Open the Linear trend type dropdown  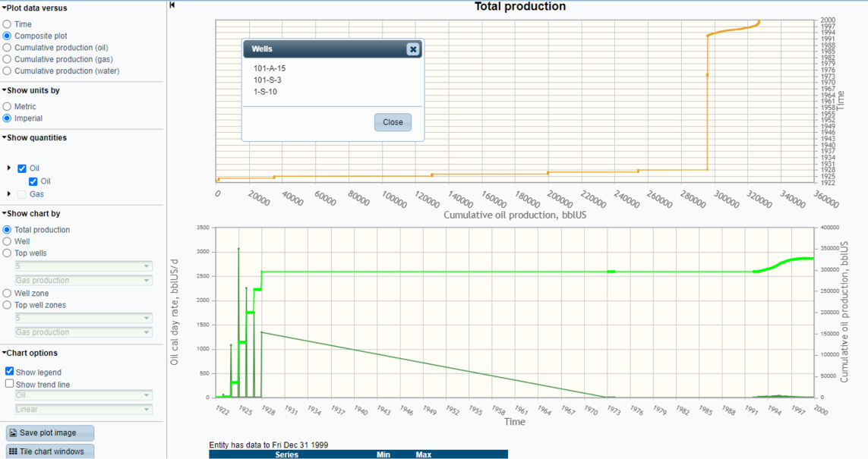point(84,409)
